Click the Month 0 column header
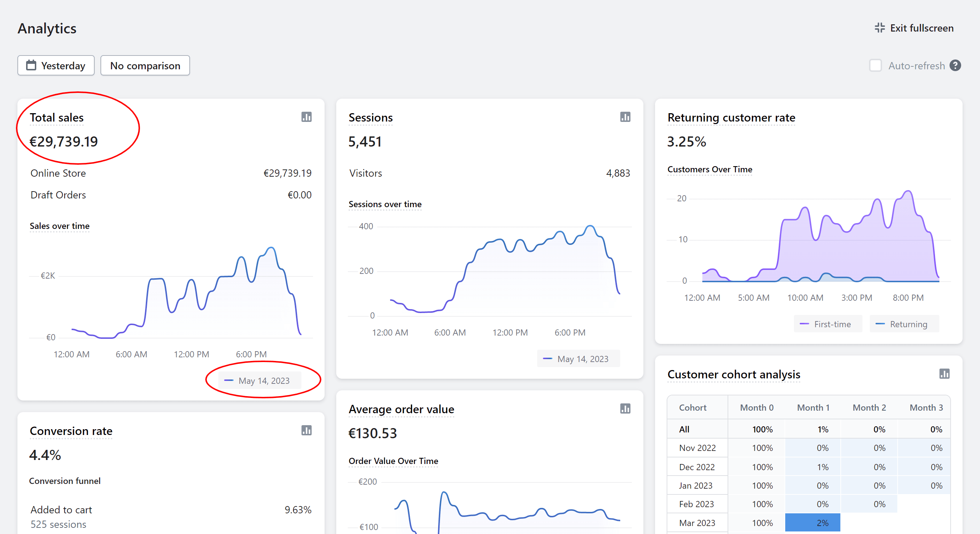980x534 pixels. click(756, 407)
